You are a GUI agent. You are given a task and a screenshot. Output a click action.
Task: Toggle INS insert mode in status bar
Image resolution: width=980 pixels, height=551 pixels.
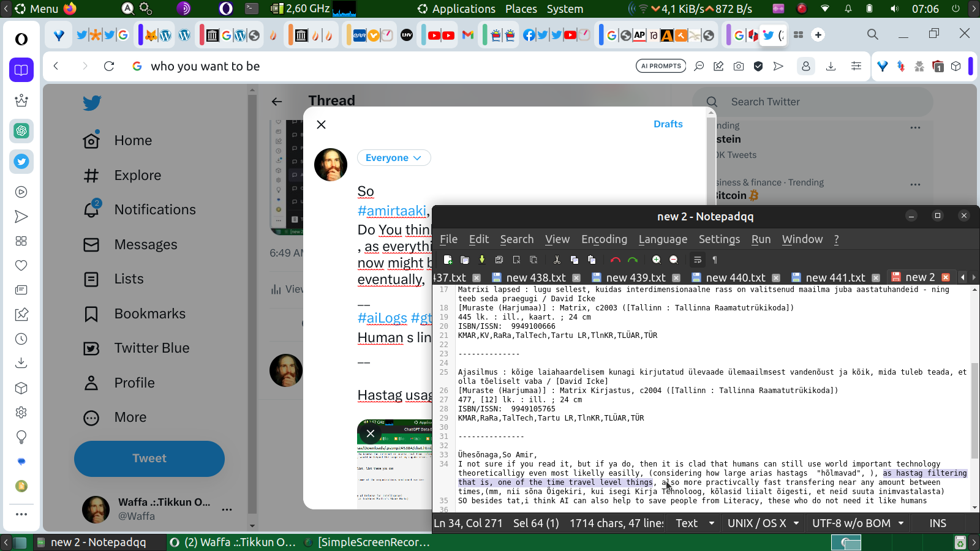pyautogui.click(x=937, y=523)
